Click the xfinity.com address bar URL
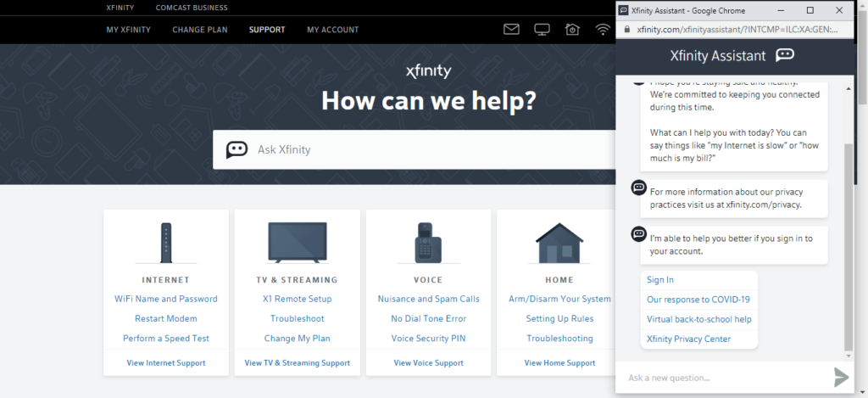 coord(737,30)
